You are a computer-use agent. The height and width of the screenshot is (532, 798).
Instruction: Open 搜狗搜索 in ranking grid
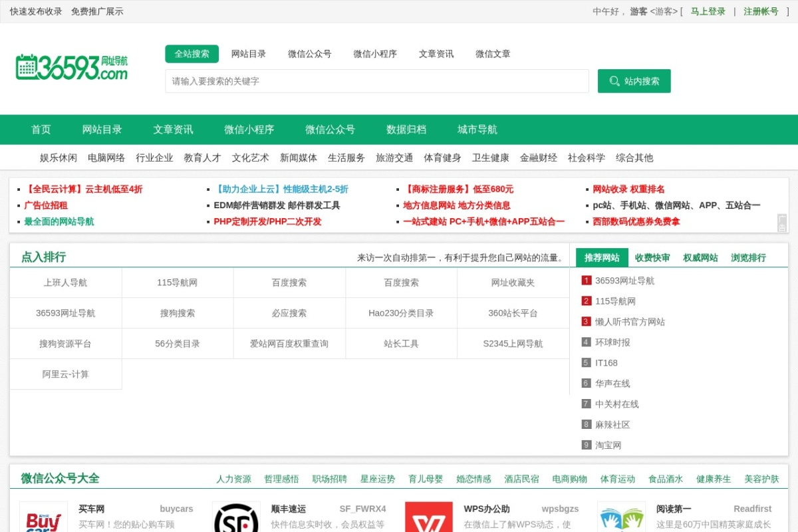[x=178, y=313]
